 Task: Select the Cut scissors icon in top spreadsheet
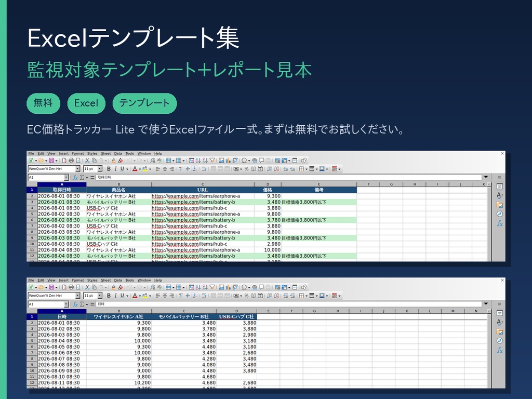click(x=87, y=161)
